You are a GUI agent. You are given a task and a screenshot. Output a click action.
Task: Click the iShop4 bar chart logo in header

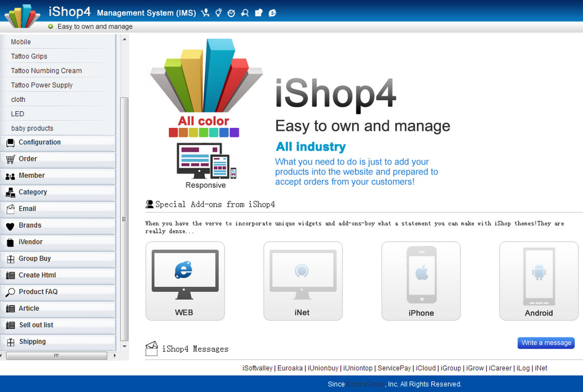pos(23,16)
